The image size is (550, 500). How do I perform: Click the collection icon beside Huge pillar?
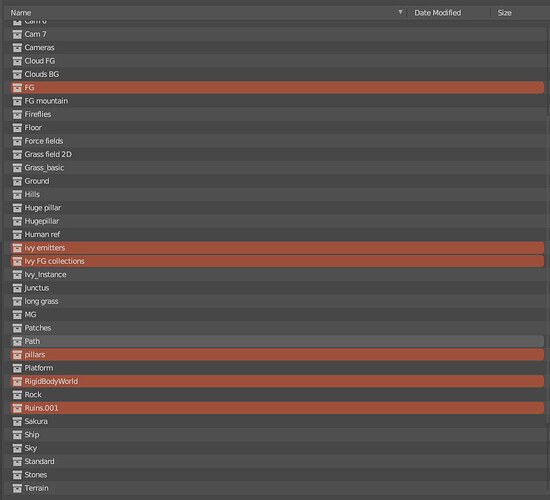[x=17, y=208]
